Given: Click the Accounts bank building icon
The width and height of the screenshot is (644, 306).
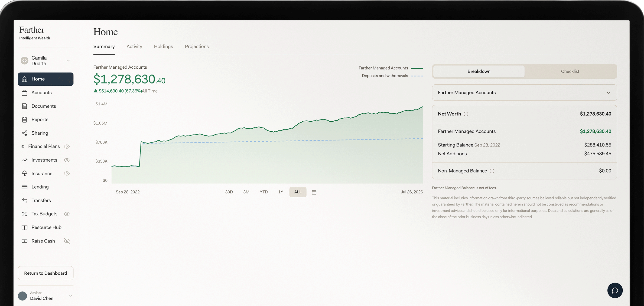Looking at the screenshot, I should 25,93.
